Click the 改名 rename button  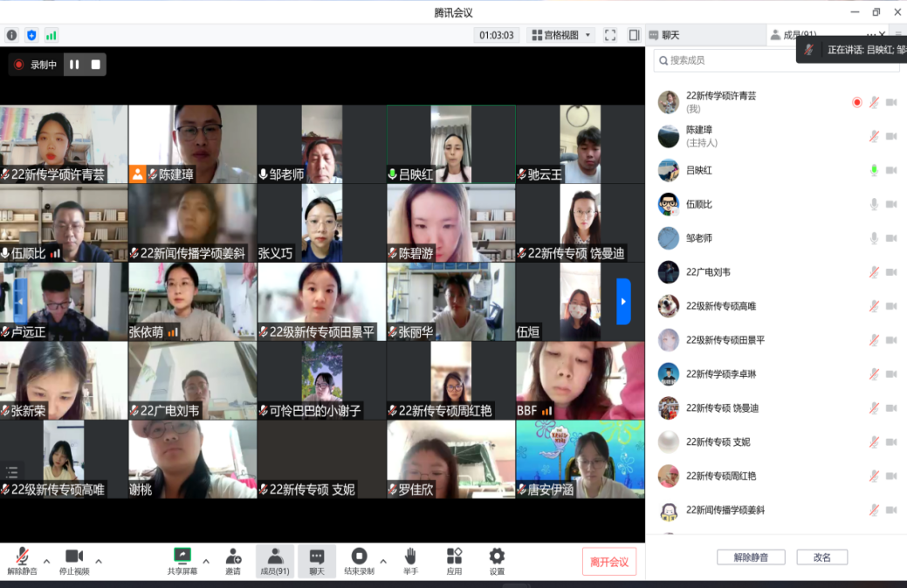click(x=821, y=557)
